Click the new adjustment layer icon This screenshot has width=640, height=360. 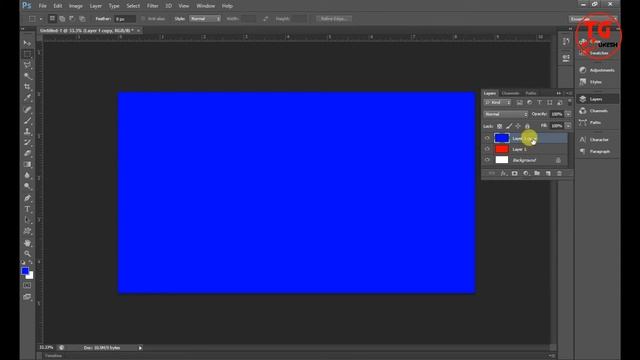[x=526, y=173]
